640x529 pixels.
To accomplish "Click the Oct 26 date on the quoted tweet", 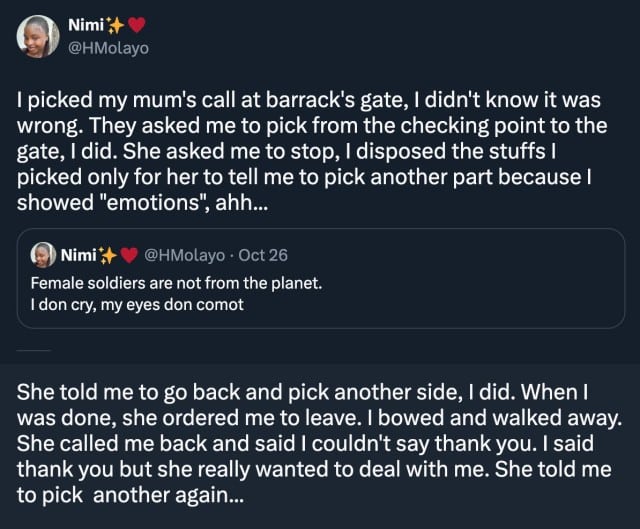I will pyautogui.click(x=264, y=255).
